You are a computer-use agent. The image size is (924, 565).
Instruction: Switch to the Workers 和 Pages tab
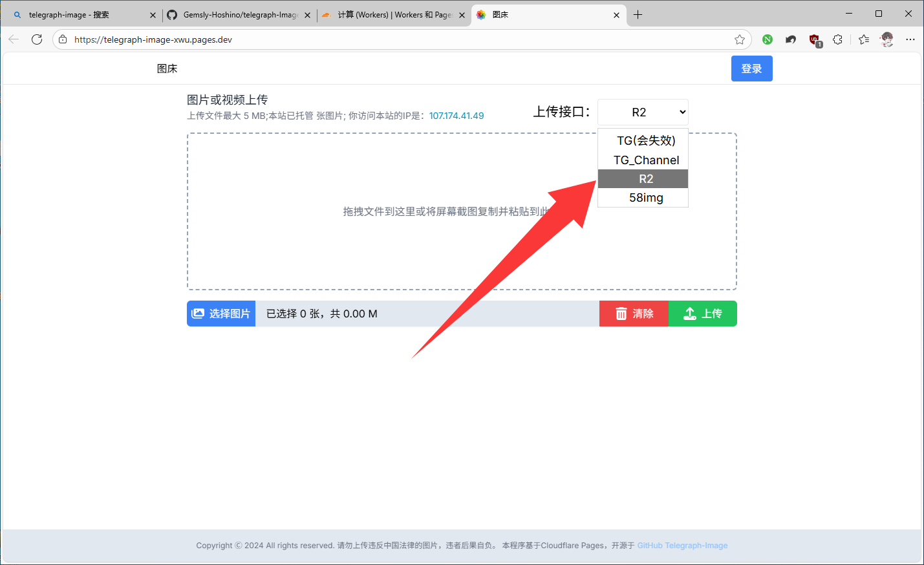[x=393, y=15]
